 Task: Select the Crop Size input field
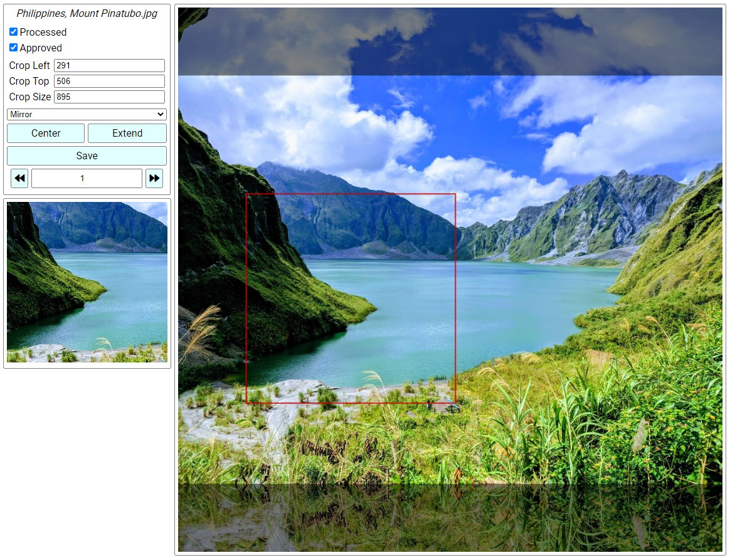[x=109, y=97]
